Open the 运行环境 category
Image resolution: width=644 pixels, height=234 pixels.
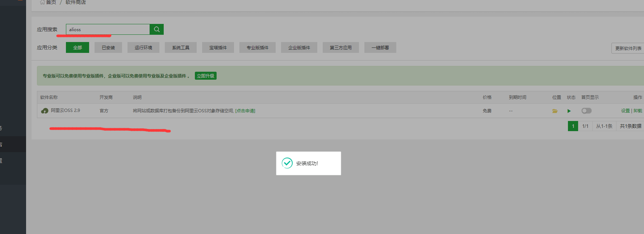click(x=143, y=47)
